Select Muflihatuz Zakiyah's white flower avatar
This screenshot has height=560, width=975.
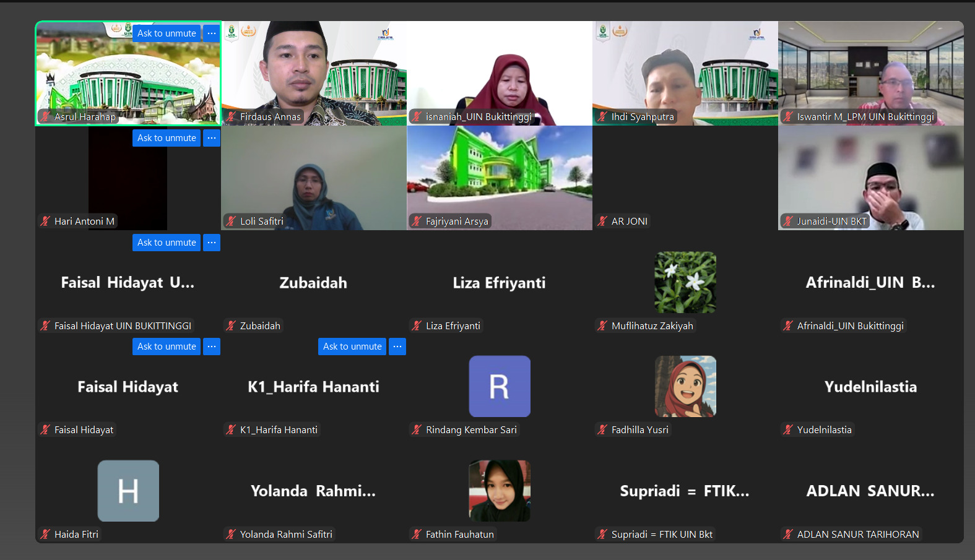[x=685, y=282]
